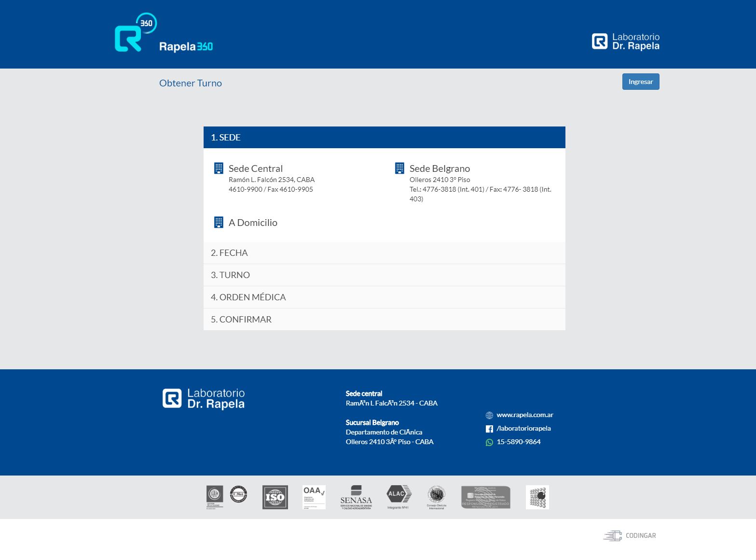Choose Sede Belgrano option
Image resolution: width=756 pixels, height=560 pixels.
440,168
